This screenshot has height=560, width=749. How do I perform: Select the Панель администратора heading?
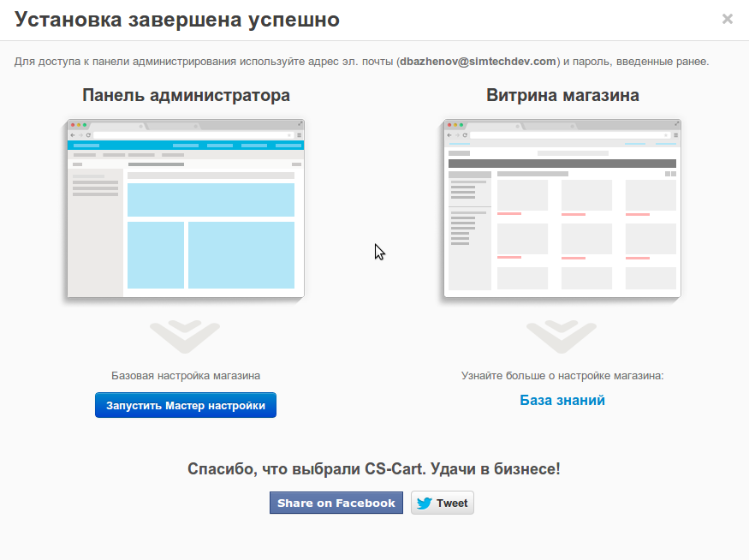click(186, 95)
